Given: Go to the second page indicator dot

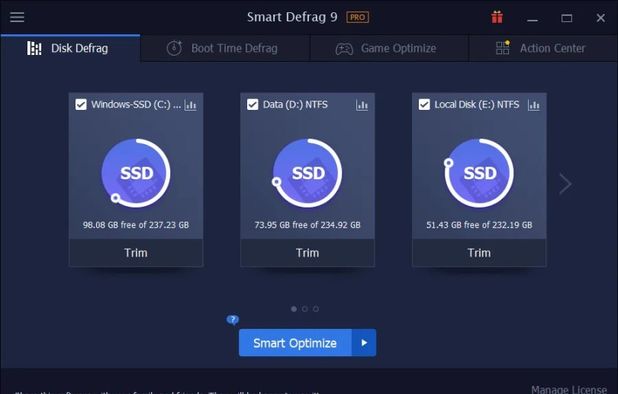Looking at the screenshot, I should (305, 309).
